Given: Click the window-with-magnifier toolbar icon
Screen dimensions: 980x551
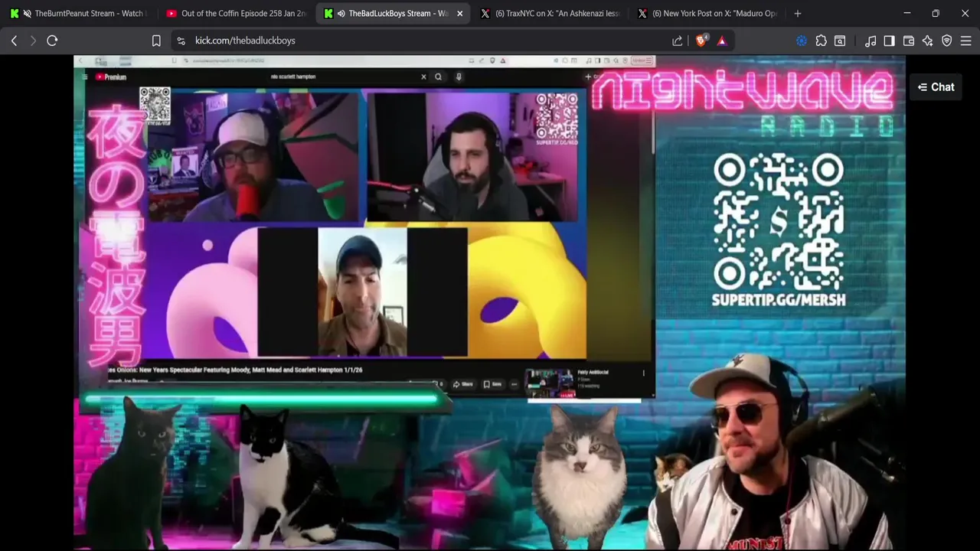Looking at the screenshot, I should pyautogui.click(x=840, y=41).
